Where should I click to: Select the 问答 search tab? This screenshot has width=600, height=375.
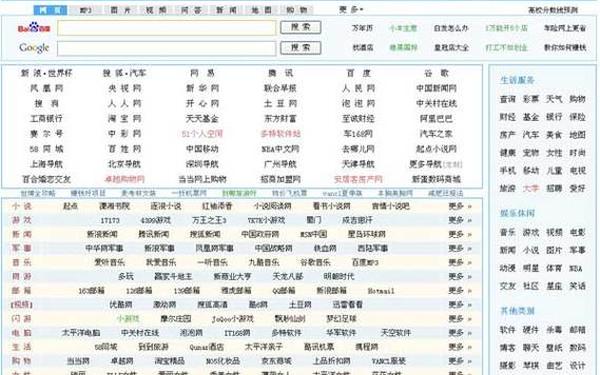(191, 10)
